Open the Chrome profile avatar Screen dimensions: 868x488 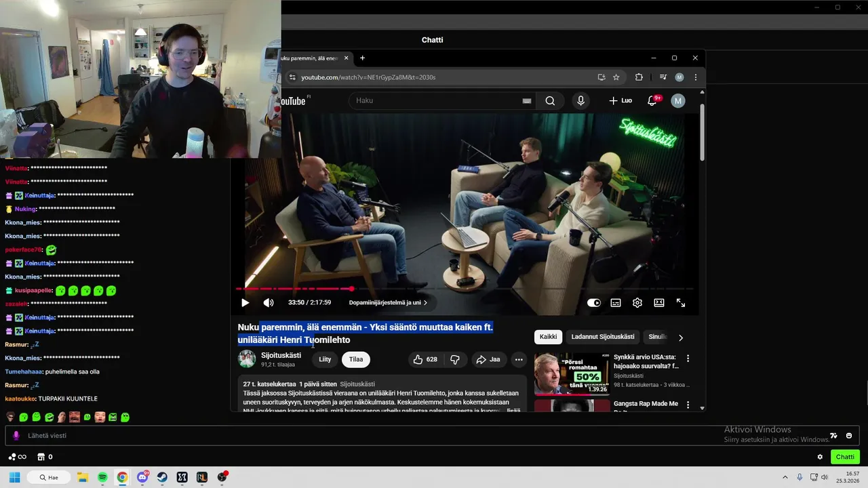(x=679, y=77)
